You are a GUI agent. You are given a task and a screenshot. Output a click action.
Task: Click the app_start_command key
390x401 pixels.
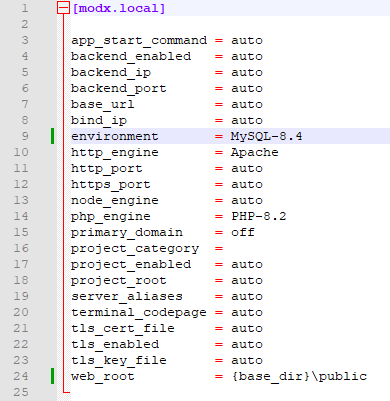click(139, 41)
